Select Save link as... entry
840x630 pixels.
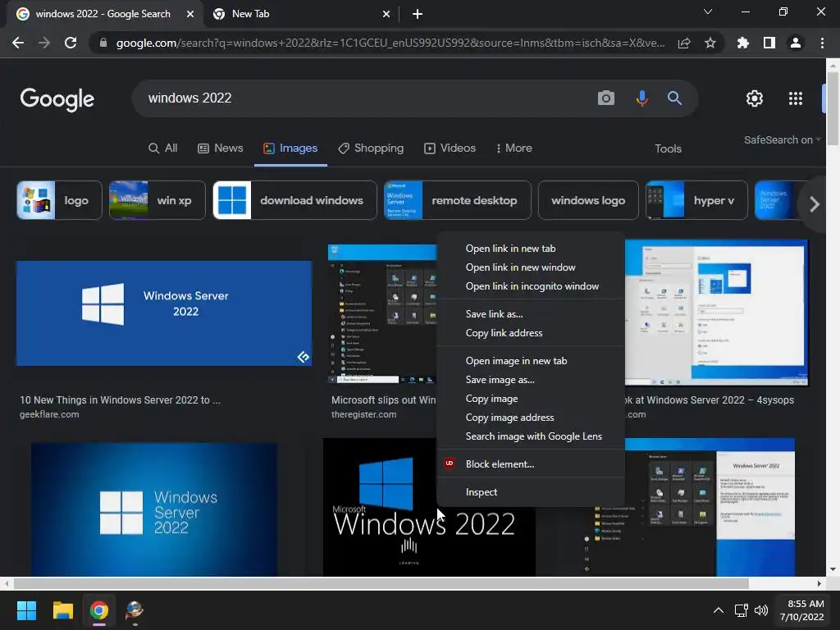click(531, 314)
